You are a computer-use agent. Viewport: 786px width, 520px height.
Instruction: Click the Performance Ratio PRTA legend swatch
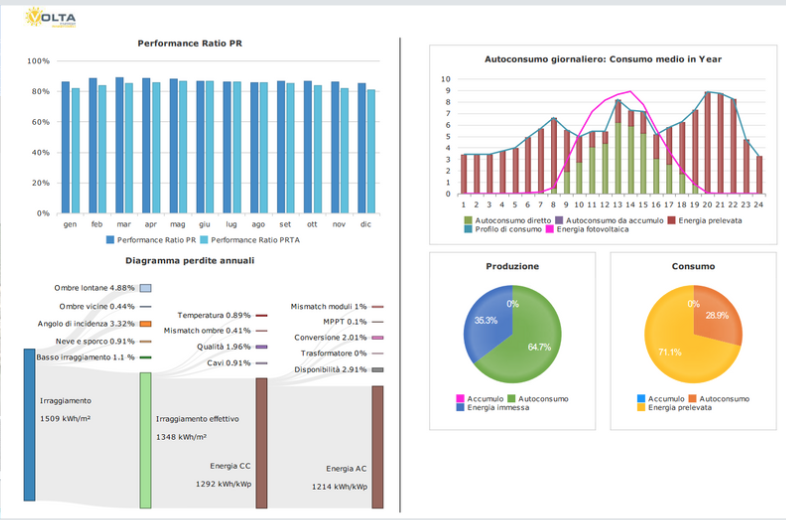204,240
